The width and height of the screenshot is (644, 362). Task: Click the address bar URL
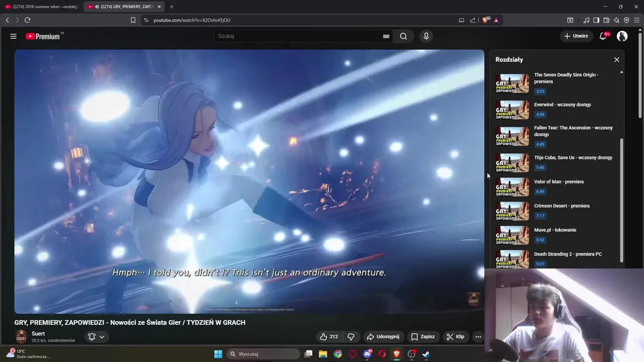pyautogui.click(x=192, y=20)
